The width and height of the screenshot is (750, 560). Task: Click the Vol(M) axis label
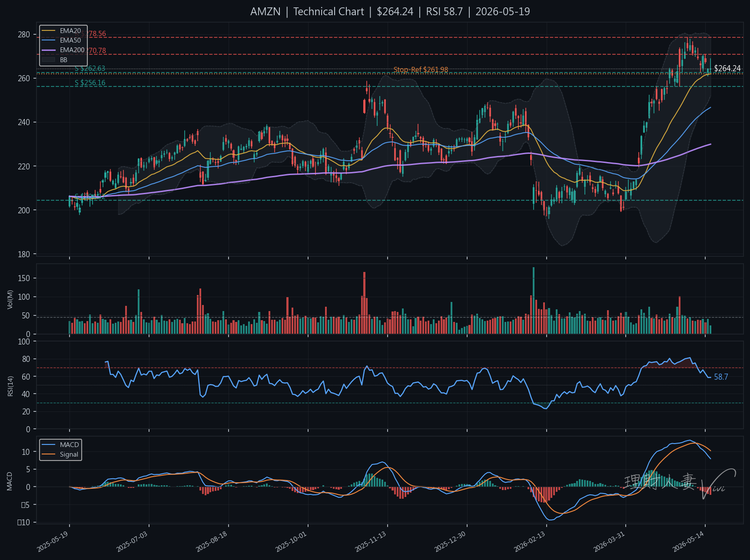click(10, 299)
